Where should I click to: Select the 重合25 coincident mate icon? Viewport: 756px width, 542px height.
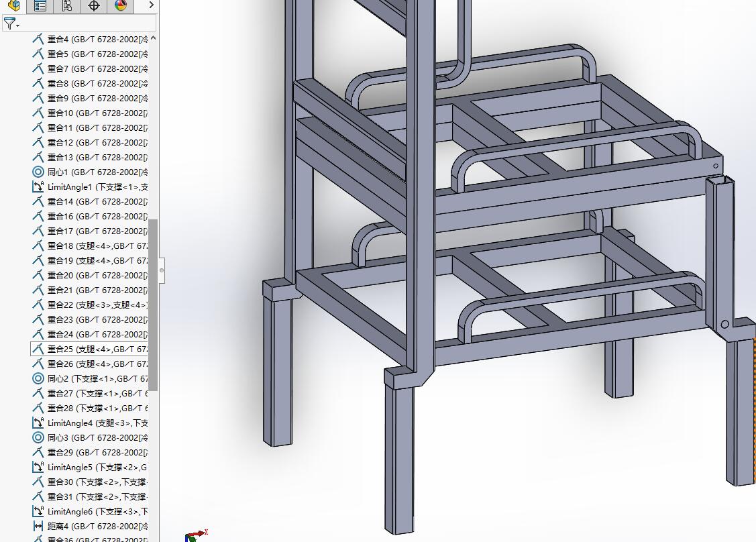tap(38, 349)
